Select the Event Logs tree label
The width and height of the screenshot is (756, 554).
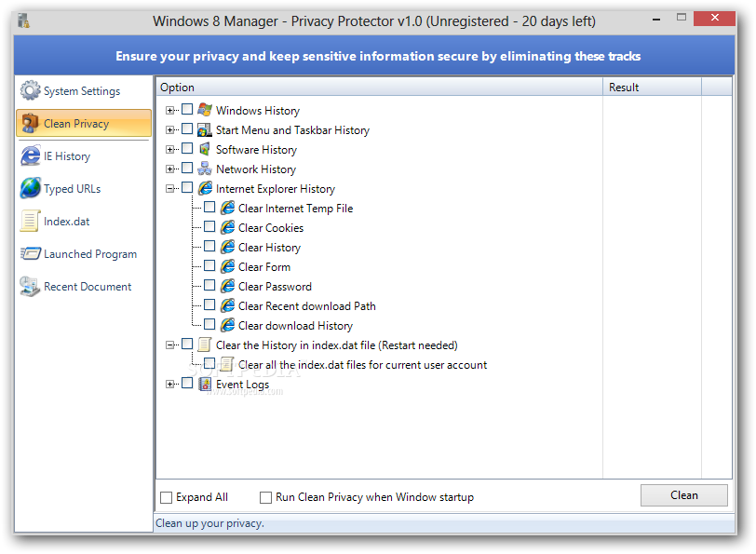(242, 385)
